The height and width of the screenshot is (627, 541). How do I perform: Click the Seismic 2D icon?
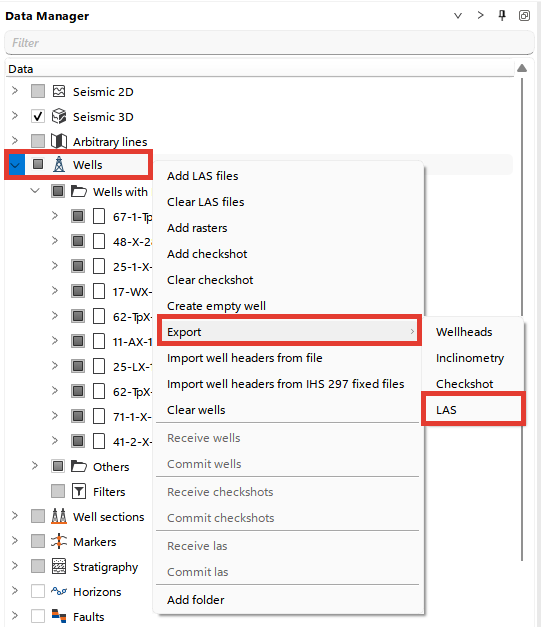59,92
